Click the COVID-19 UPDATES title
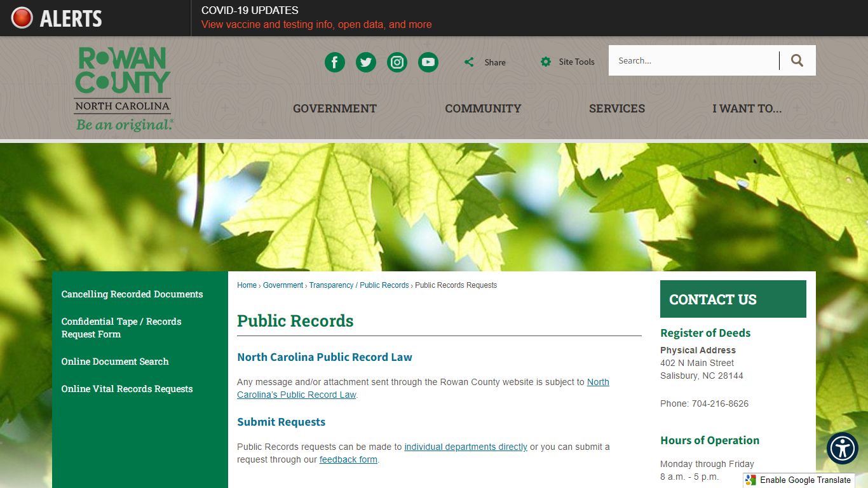Image resolution: width=868 pixels, height=488 pixels. pos(250,10)
